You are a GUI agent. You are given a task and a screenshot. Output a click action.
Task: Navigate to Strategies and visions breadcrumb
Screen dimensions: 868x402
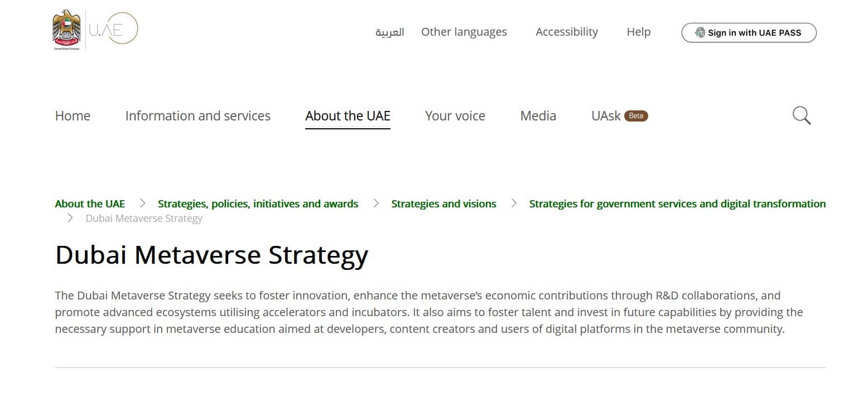(x=443, y=204)
